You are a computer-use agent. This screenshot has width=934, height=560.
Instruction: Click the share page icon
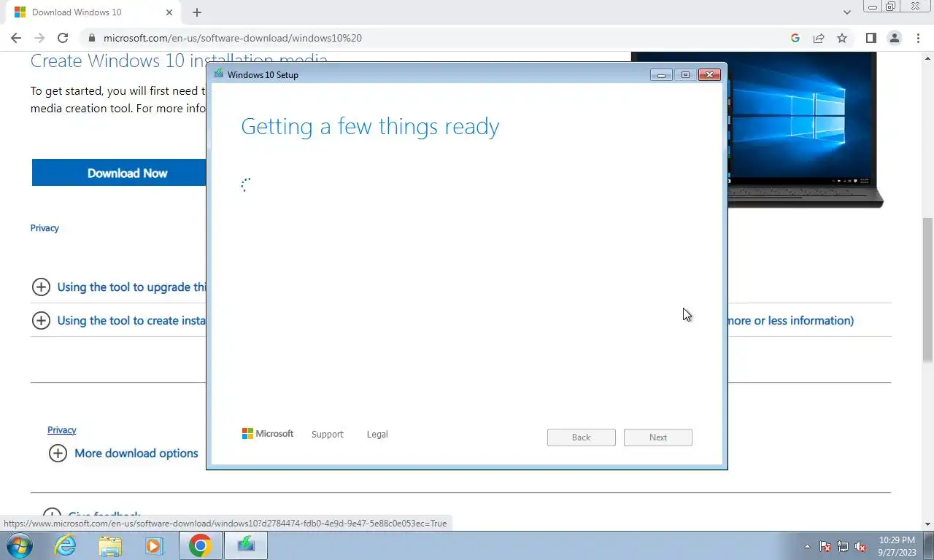[819, 38]
